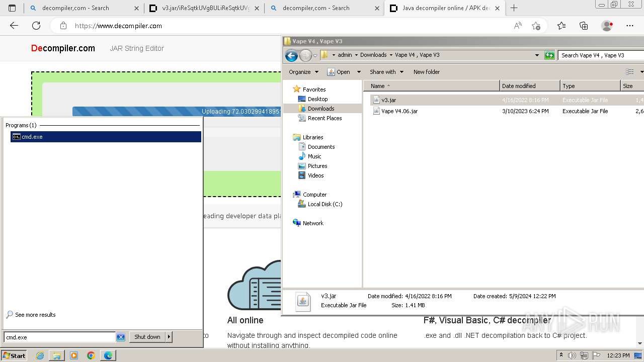Open the browser profile avatar
This screenshot has width=644, height=362.
607,26
